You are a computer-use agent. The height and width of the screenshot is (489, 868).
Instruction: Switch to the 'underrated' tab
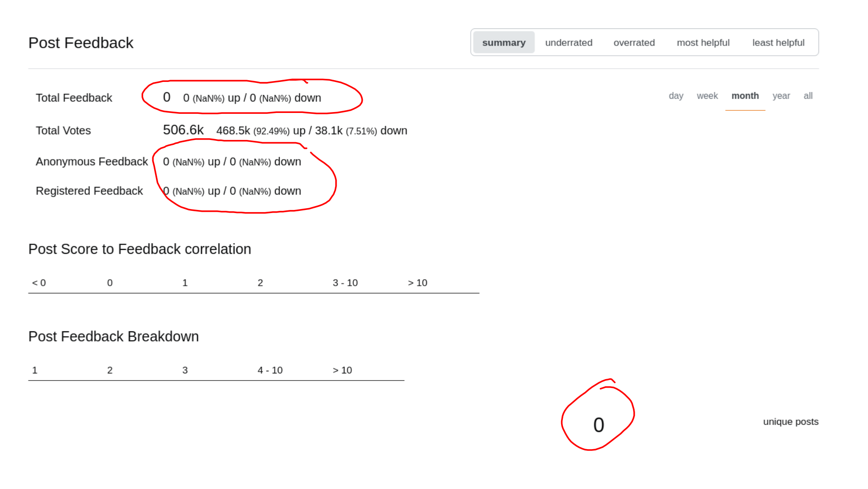click(569, 43)
